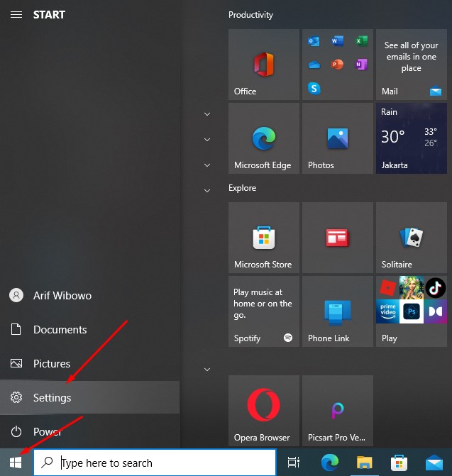Expand the START hamburger menu
This screenshot has height=476, width=452.
(16, 15)
